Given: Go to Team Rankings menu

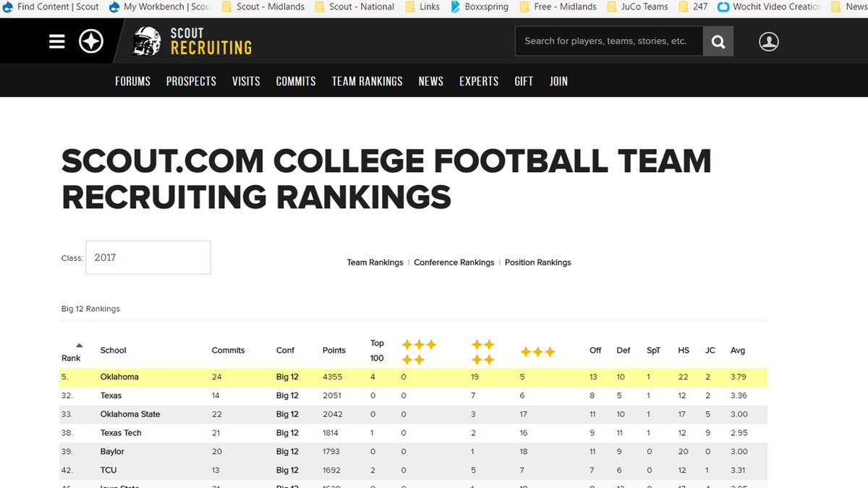Looking at the screenshot, I should point(367,81).
